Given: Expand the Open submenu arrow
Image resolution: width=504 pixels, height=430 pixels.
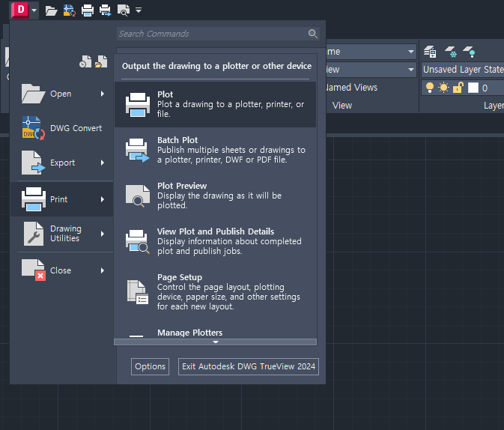Looking at the screenshot, I should [x=103, y=94].
